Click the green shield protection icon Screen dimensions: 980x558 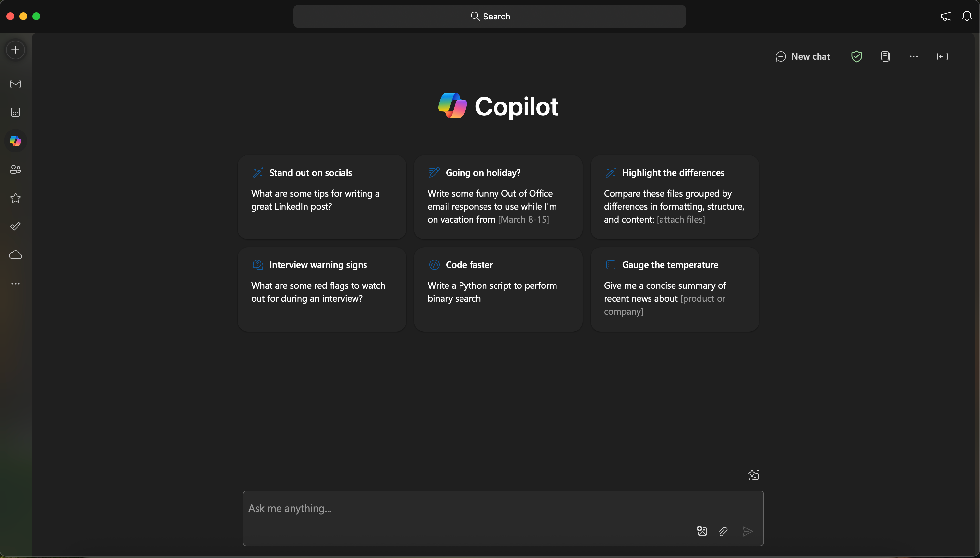[x=856, y=56]
